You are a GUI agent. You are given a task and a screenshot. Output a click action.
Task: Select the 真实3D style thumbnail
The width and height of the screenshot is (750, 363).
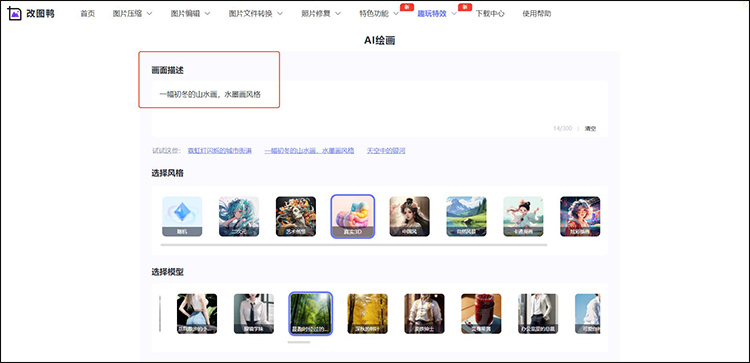(x=353, y=216)
